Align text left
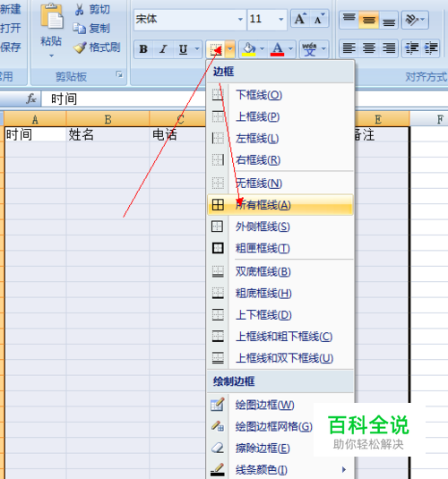 pyautogui.click(x=349, y=48)
